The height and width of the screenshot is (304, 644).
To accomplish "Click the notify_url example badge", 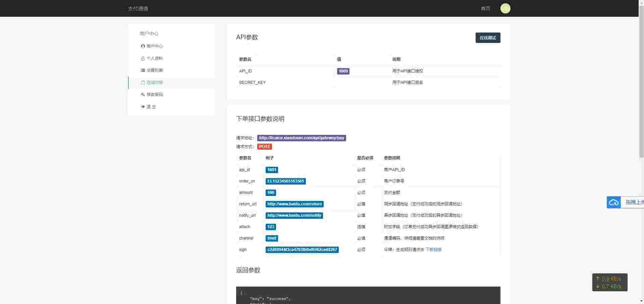I will pos(294,215).
